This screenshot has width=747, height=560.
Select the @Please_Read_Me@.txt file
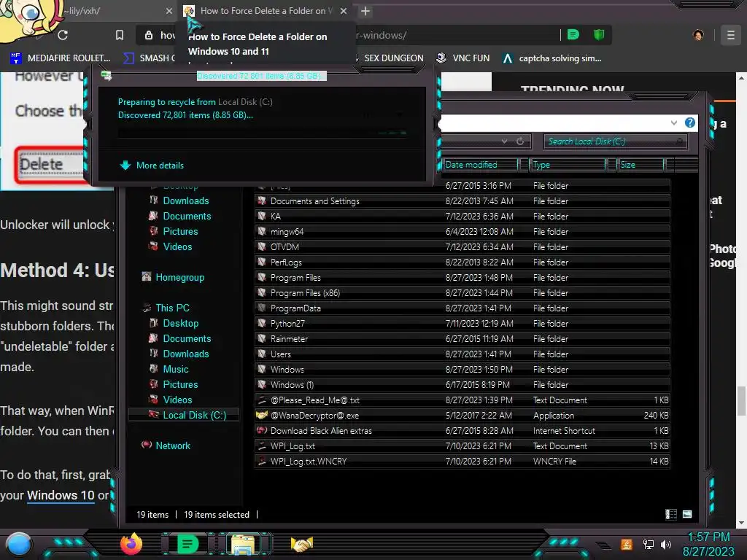click(x=462, y=400)
